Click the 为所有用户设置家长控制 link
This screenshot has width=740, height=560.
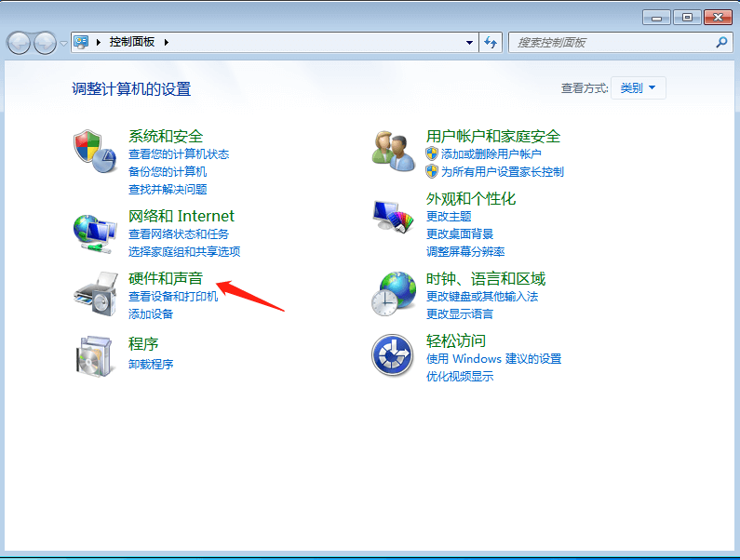[x=503, y=171]
